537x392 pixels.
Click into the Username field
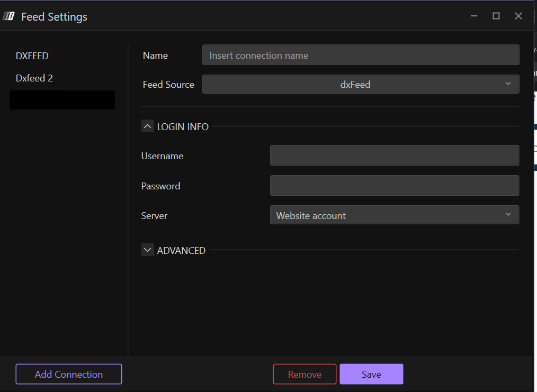point(394,156)
